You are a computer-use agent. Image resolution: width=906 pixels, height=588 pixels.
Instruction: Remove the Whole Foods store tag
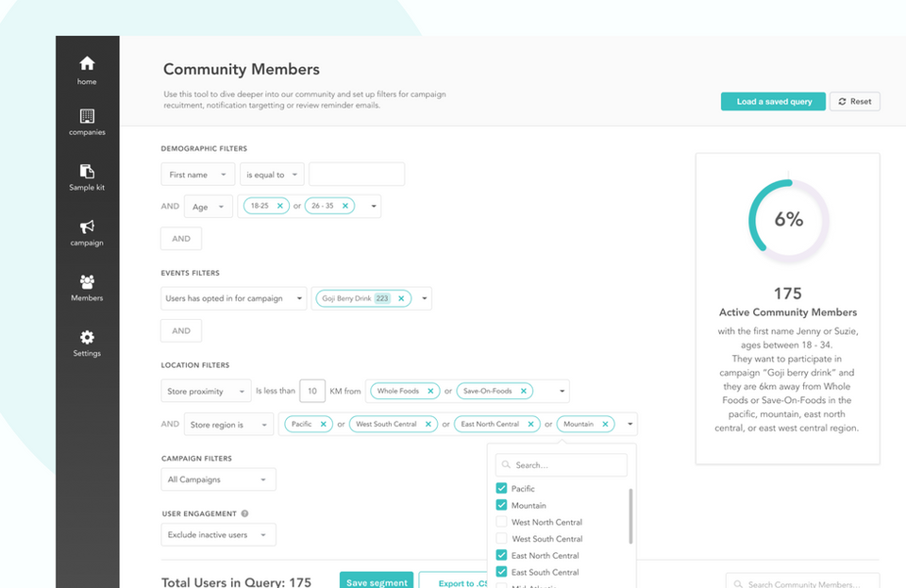pyautogui.click(x=431, y=391)
